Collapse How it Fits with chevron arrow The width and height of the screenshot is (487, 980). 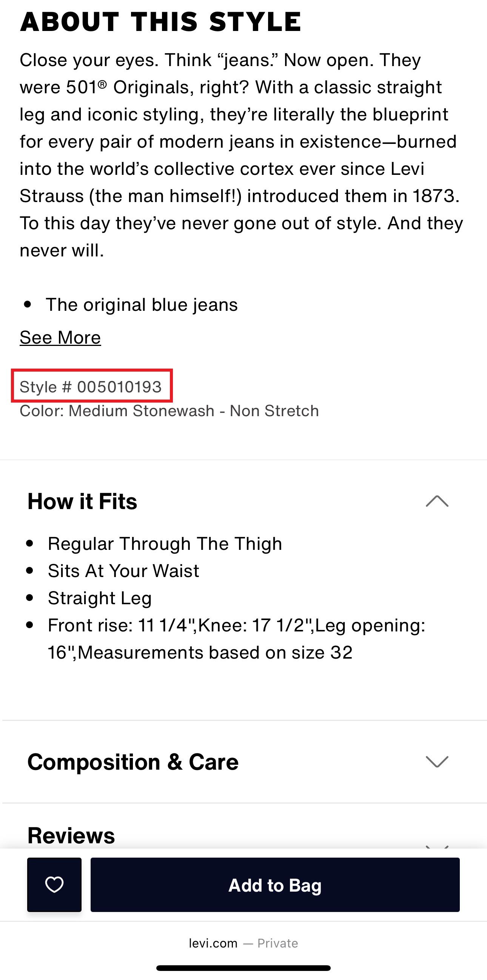click(x=437, y=501)
